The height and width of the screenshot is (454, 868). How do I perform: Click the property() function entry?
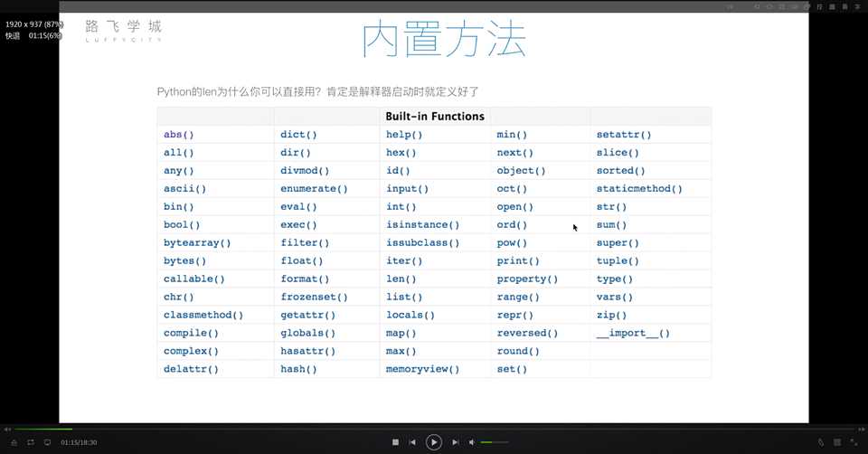(x=527, y=279)
